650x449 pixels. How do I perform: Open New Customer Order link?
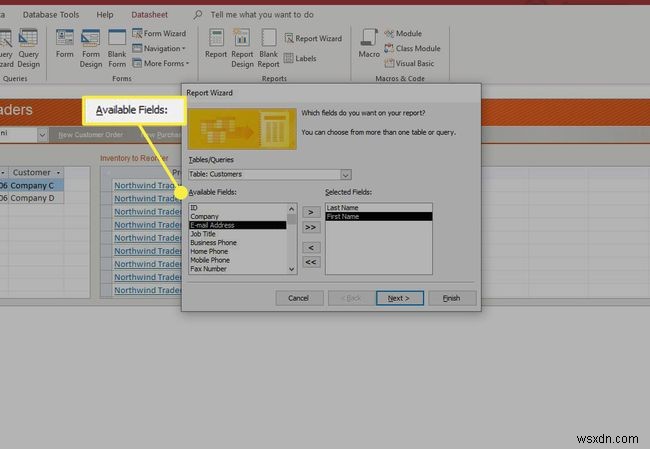(90, 135)
